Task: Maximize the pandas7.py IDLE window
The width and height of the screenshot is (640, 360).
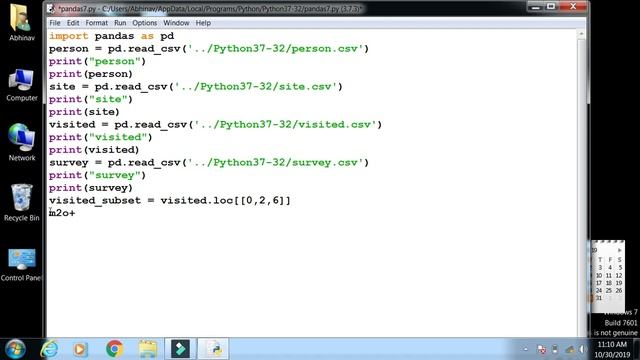Action: (x=551, y=7)
